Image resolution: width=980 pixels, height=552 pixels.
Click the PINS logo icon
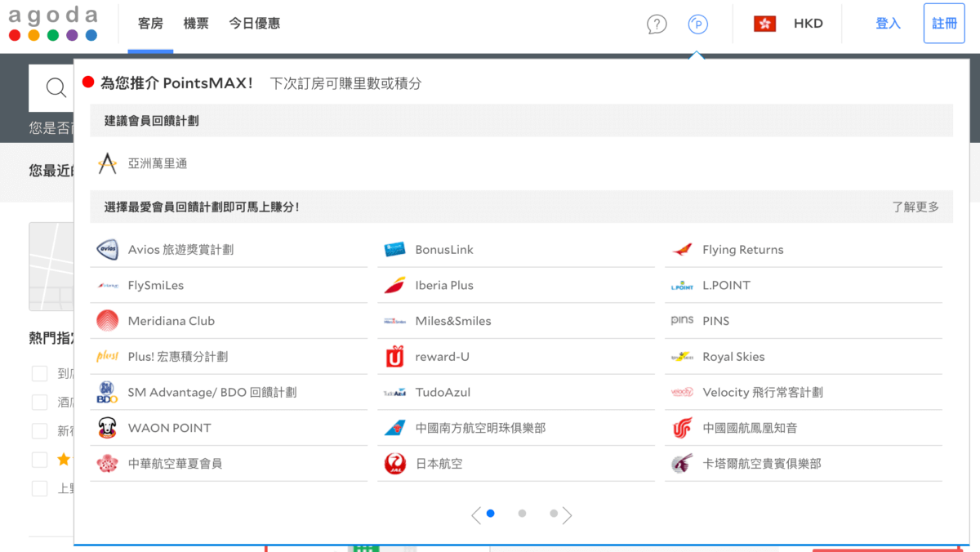pyautogui.click(x=682, y=321)
